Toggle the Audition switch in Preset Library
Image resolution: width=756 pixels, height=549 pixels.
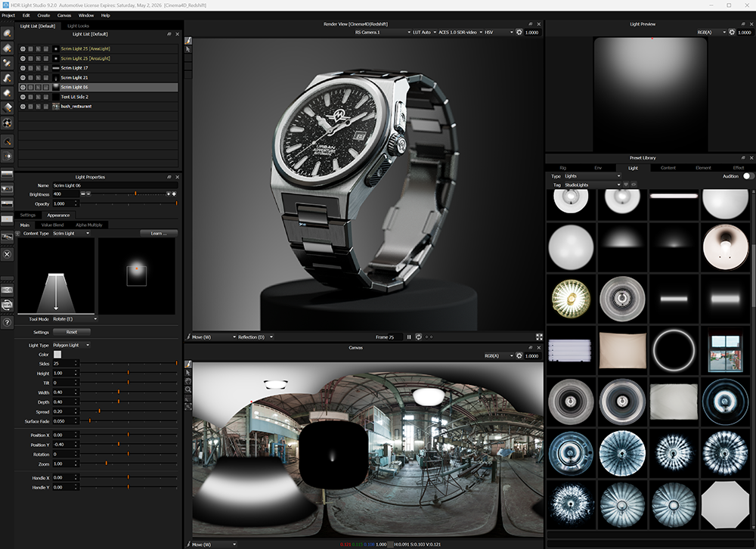click(x=748, y=176)
